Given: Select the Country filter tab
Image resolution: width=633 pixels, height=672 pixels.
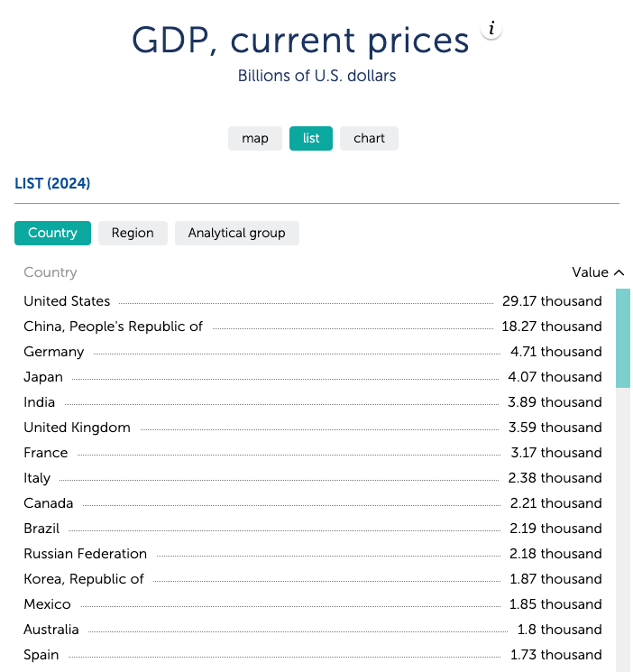Looking at the screenshot, I should coord(52,233).
